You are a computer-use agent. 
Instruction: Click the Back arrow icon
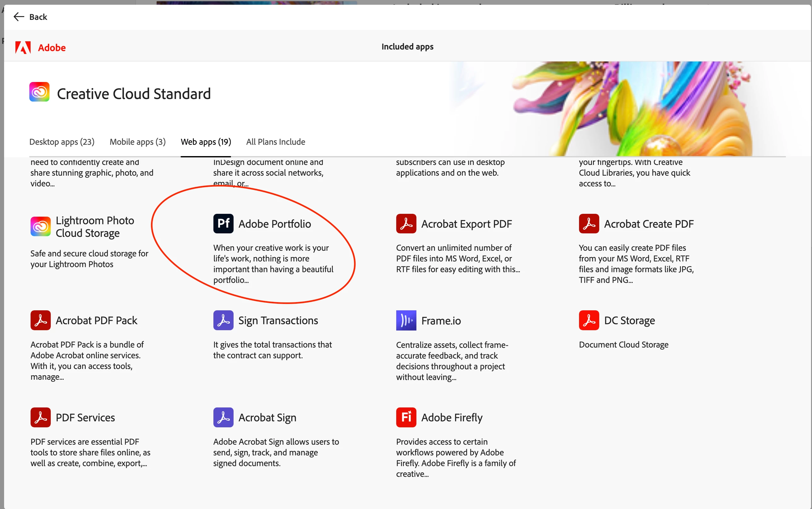(19, 17)
